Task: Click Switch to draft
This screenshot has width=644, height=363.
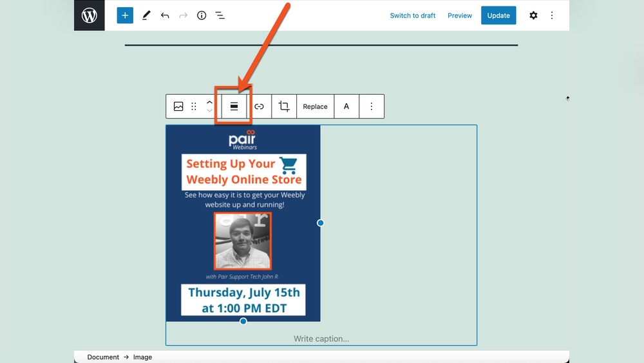Action: [x=412, y=15]
